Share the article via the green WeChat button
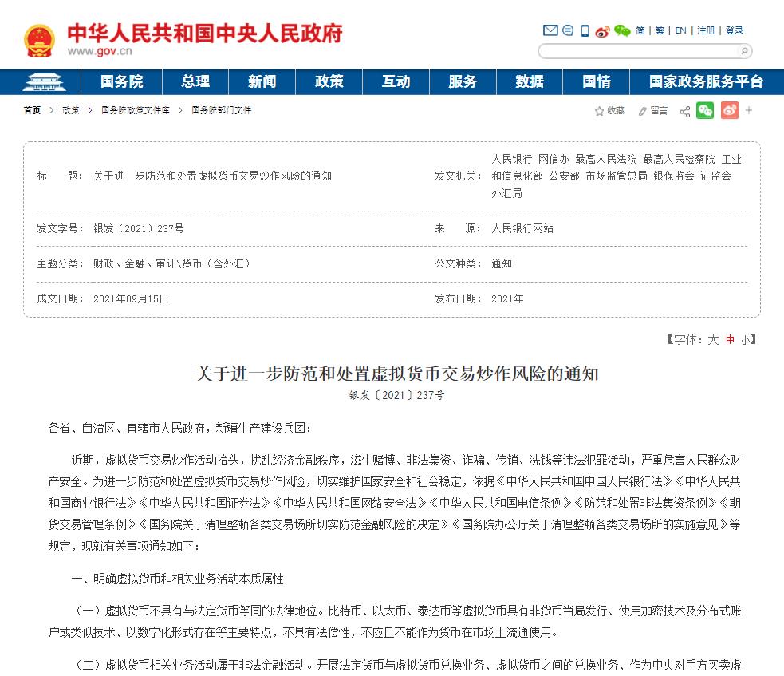Viewport: 784px width, 676px height. 704,111
